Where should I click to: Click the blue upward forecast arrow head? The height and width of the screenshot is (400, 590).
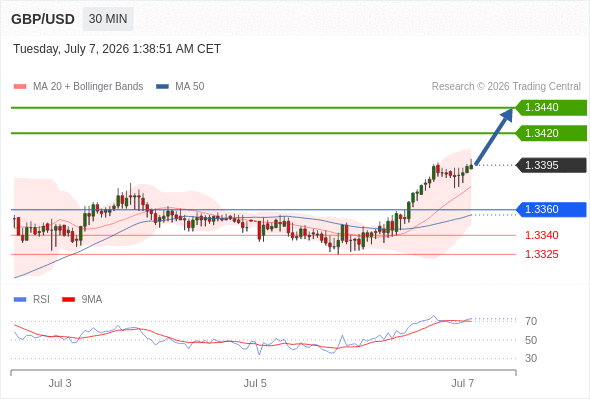click(506, 115)
